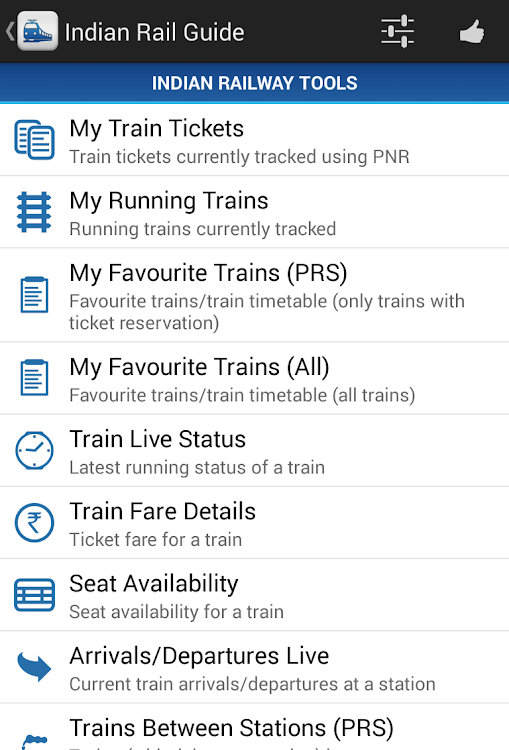The width and height of the screenshot is (509, 750).
Task: Select My Favourite Trains (All) entry
Action: [x=254, y=378]
